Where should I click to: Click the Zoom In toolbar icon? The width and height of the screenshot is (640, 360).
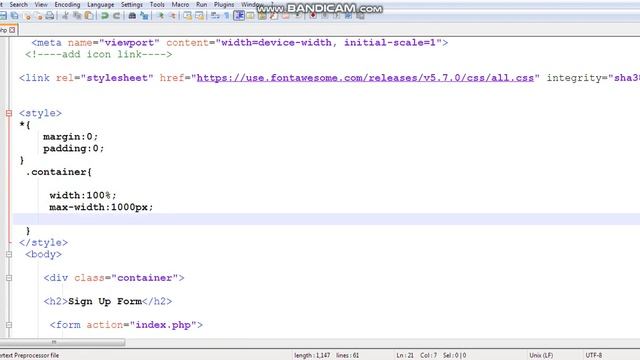(x=160, y=16)
